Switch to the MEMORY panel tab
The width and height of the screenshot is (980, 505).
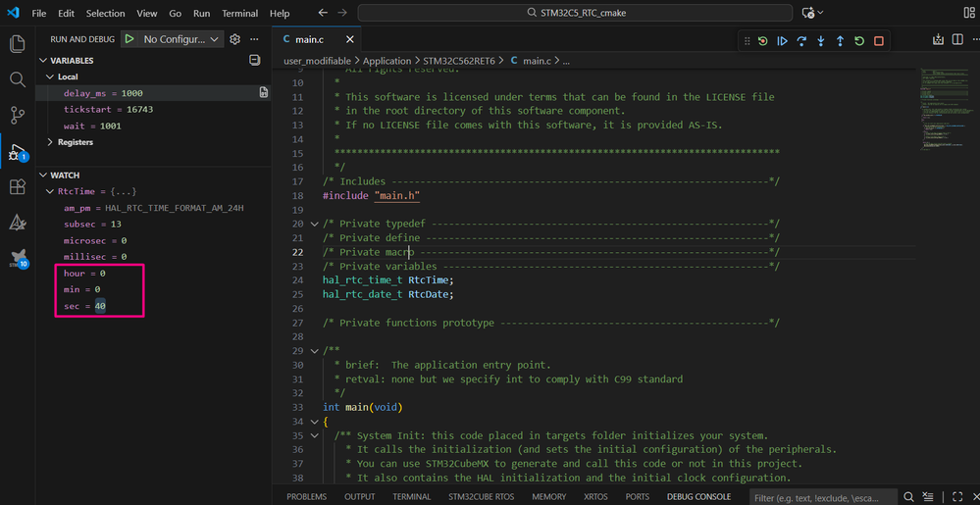pos(548,497)
